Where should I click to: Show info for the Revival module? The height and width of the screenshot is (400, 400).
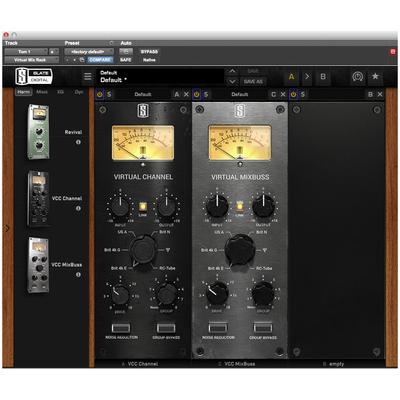click(x=78, y=142)
